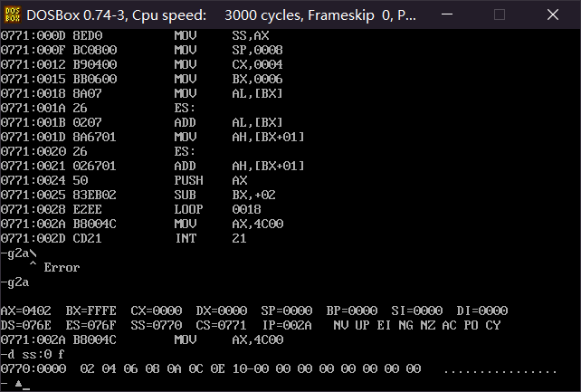Click the register value AX=0402
Image resolution: width=581 pixels, height=392 pixels.
point(26,311)
